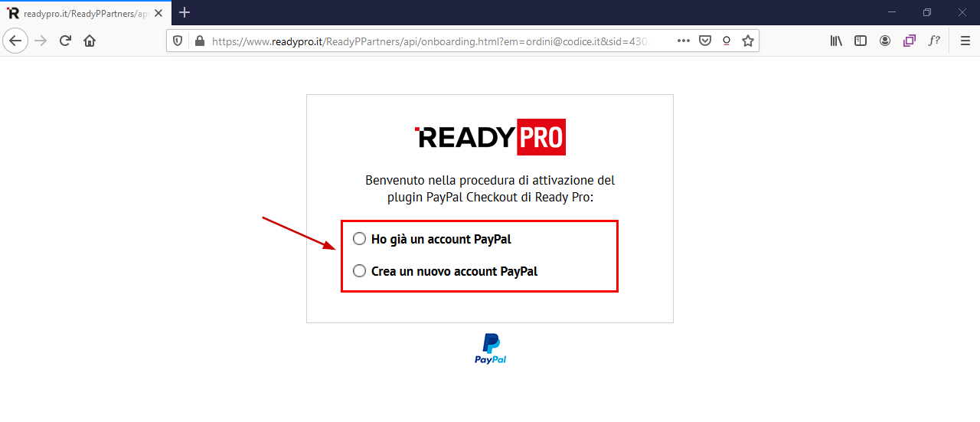Show the sidebar panel
This screenshot has width=980, height=422.
point(861,41)
